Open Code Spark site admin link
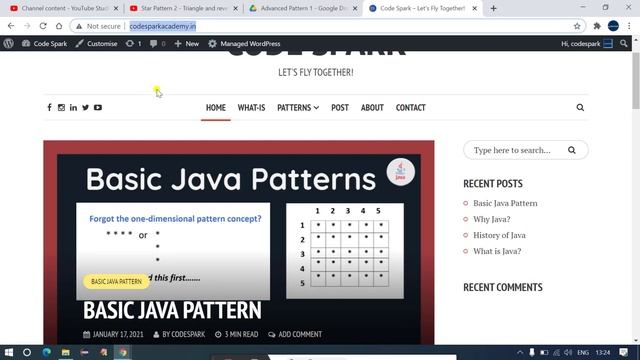 [x=44, y=43]
